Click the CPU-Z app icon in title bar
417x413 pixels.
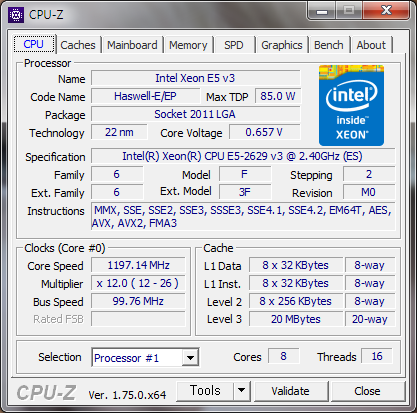[x=16, y=15]
